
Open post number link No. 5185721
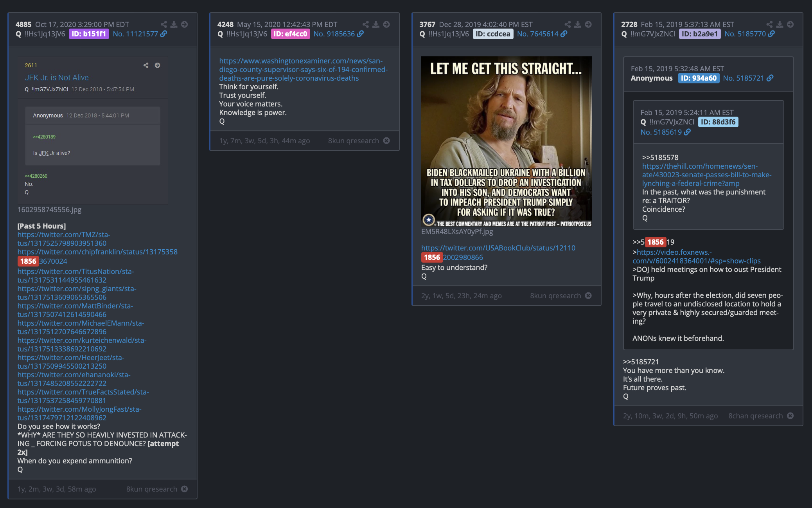click(x=744, y=78)
